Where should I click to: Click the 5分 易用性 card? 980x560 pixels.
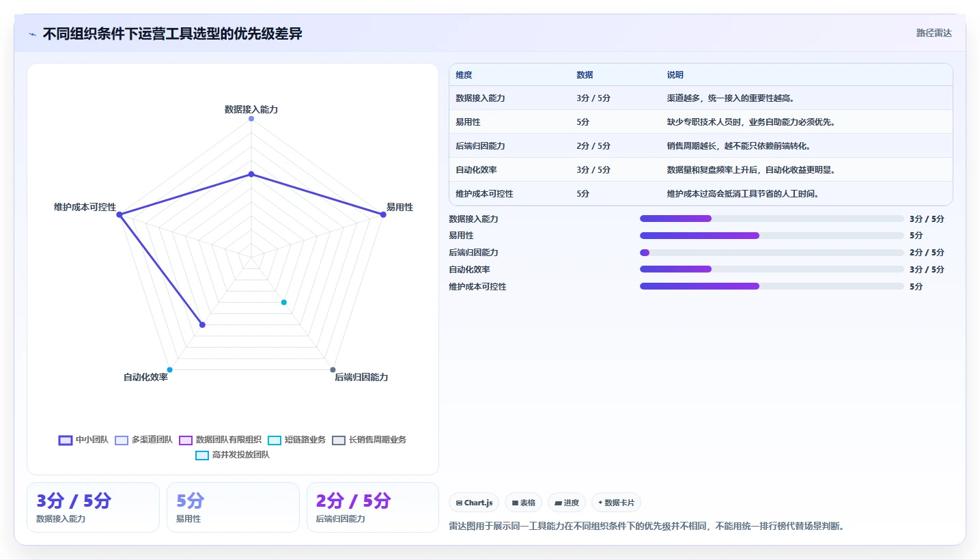(x=233, y=507)
